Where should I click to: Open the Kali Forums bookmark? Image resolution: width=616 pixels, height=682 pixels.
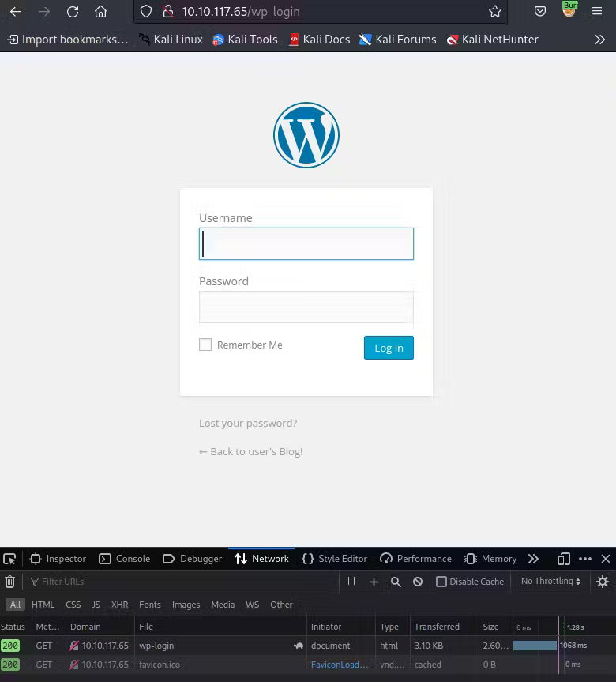click(398, 40)
